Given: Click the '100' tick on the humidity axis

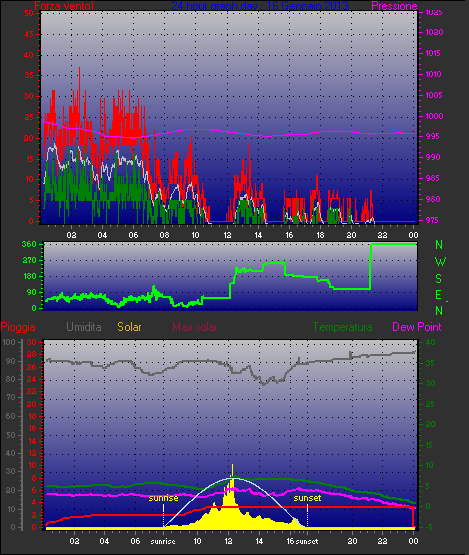Looking at the screenshot, I should pyautogui.click(x=8, y=342).
